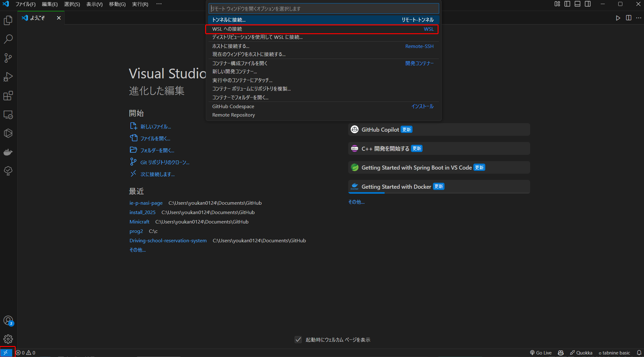Open recent project Minicraft
The height and width of the screenshot is (357, 644).
point(139,222)
